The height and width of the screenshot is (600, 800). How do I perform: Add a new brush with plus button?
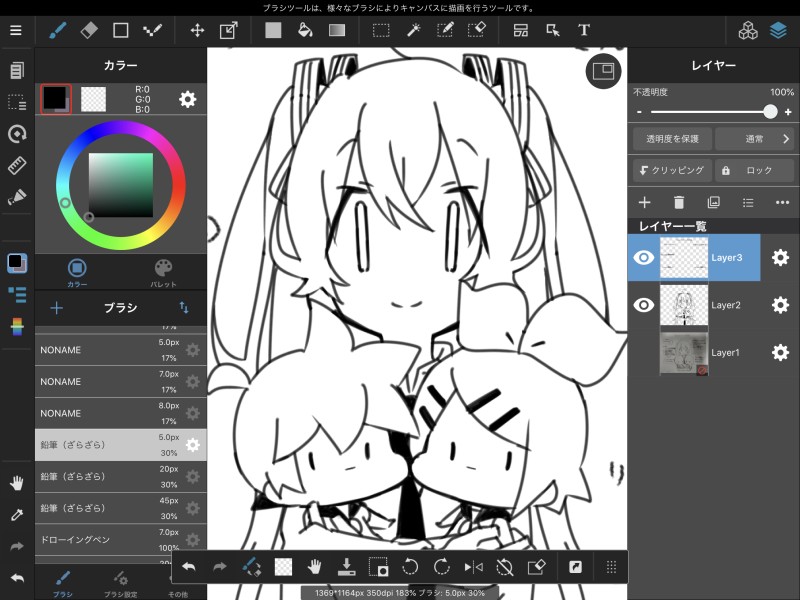coord(57,308)
